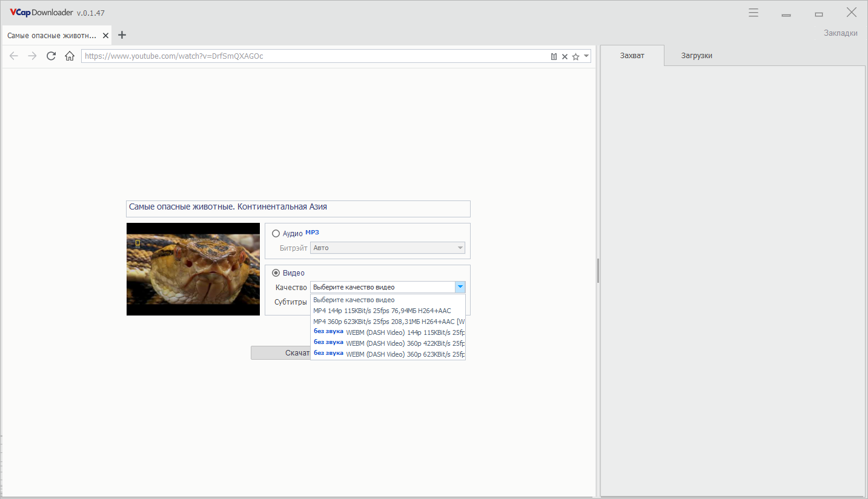Image resolution: width=868 pixels, height=499 pixels.
Task: Click the browser back arrow
Action: pyautogui.click(x=14, y=56)
